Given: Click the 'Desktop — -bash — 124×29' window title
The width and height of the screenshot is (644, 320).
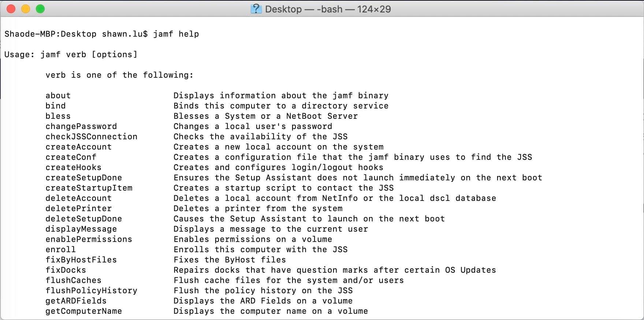Looking at the screenshot, I should click(x=328, y=9).
